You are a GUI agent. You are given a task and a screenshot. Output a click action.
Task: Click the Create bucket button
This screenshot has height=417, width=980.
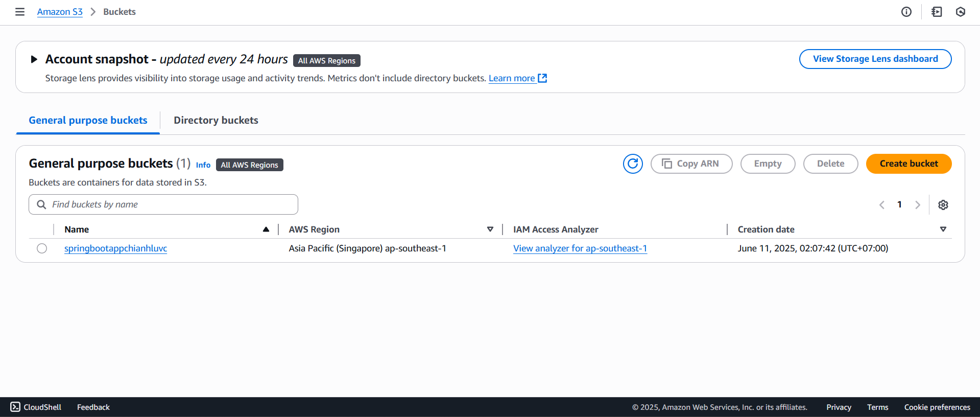coord(909,164)
